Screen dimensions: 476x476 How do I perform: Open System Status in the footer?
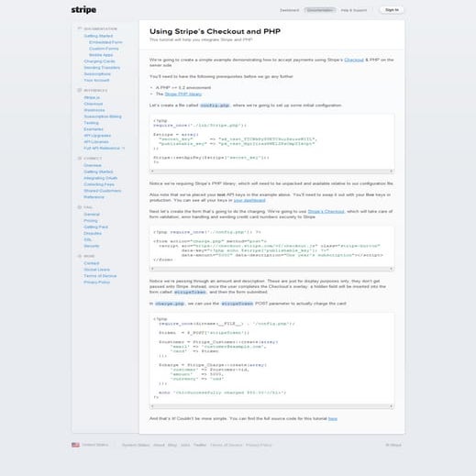coord(136,445)
